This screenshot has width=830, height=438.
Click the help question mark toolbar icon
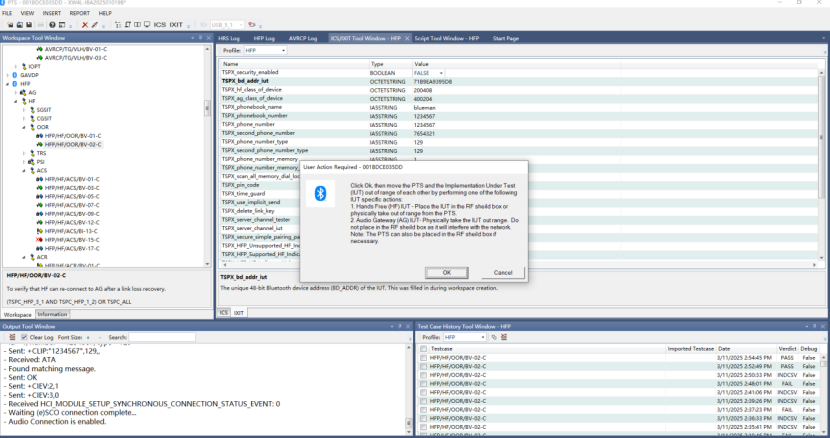click(x=52, y=25)
